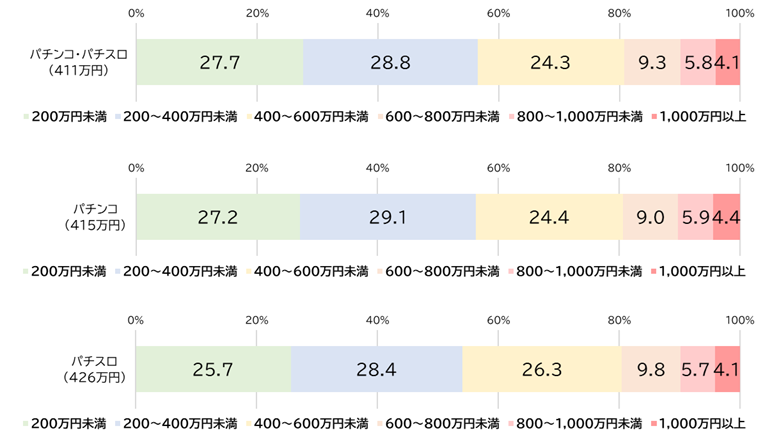This screenshot has height=442, width=763.
Task: Click the 9.3 segment in top bar
Action: click(x=652, y=62)
